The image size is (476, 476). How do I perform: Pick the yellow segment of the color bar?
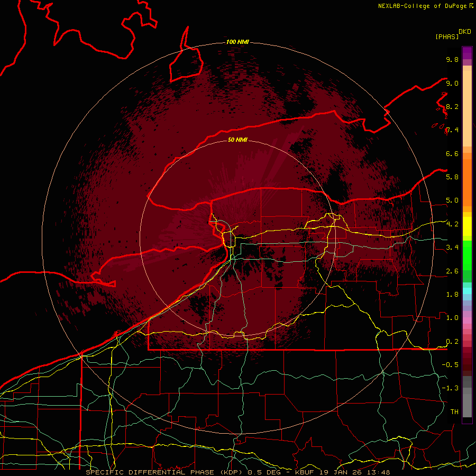coord(467,226)
